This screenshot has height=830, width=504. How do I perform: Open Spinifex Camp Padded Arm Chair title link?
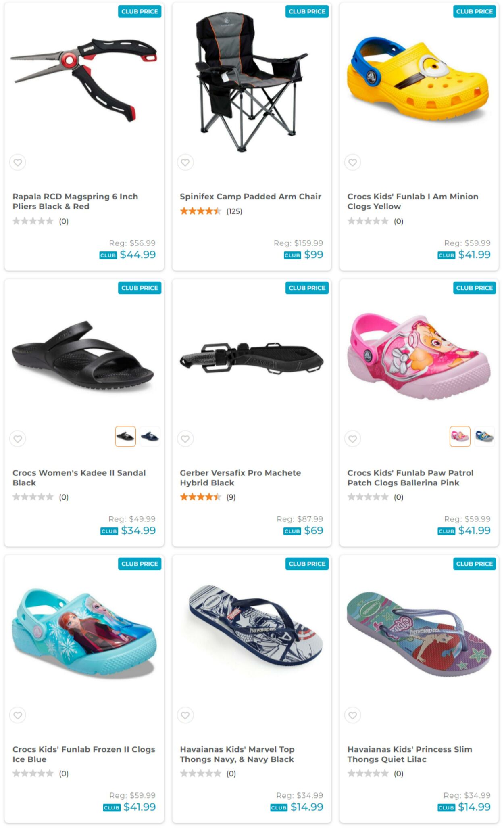click(250, 197)
